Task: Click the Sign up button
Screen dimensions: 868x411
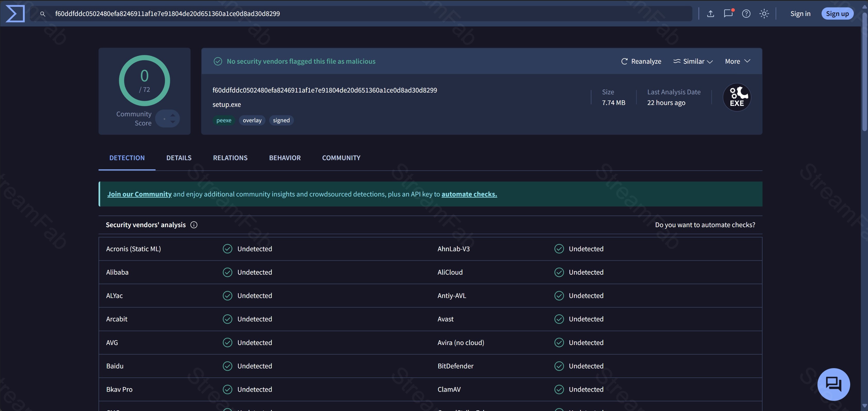Action: [x=837, y=14]
